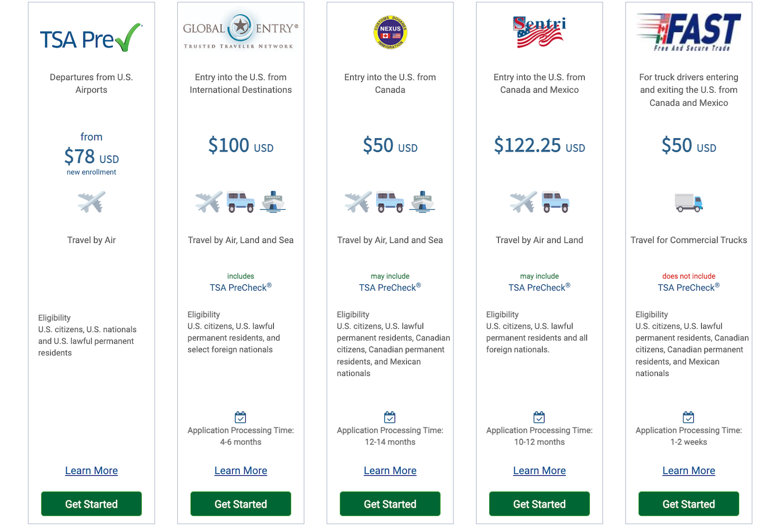
Task: Get Started with FAST program
Action: [689, 504]
